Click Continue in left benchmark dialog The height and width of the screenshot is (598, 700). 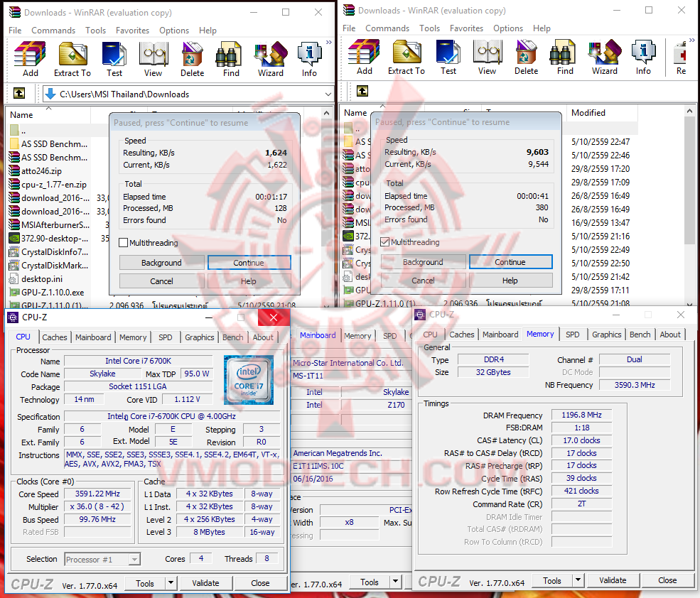pos(249,263)
